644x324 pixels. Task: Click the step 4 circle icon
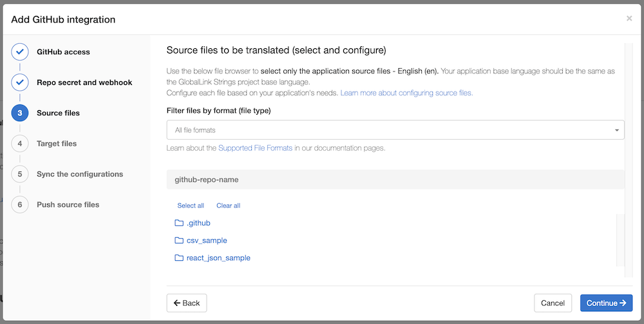coord(20,144)
